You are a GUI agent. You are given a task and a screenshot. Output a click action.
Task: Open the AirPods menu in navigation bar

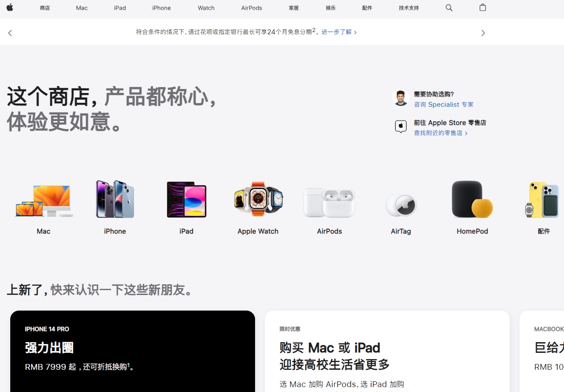[x=252, y=8]
